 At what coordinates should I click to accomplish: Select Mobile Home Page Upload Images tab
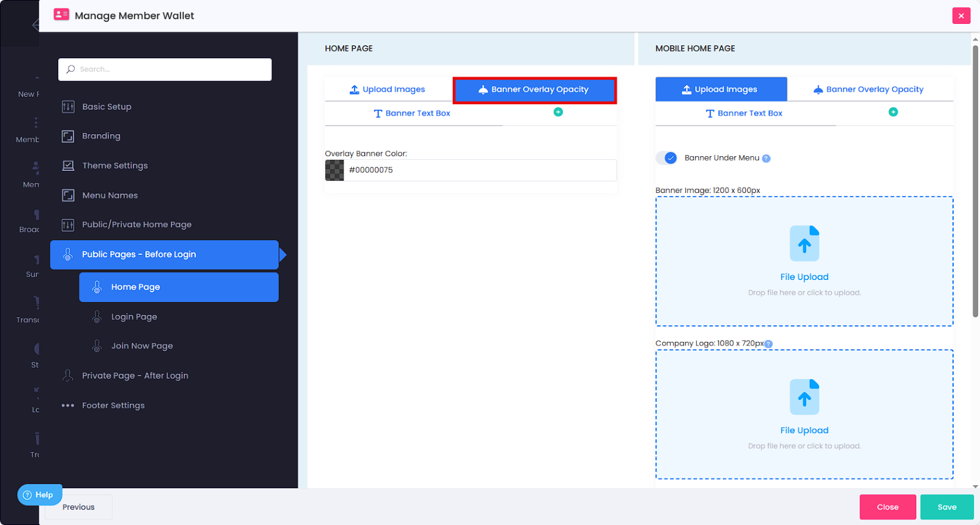pyautogui.click(x=721, y=89)
